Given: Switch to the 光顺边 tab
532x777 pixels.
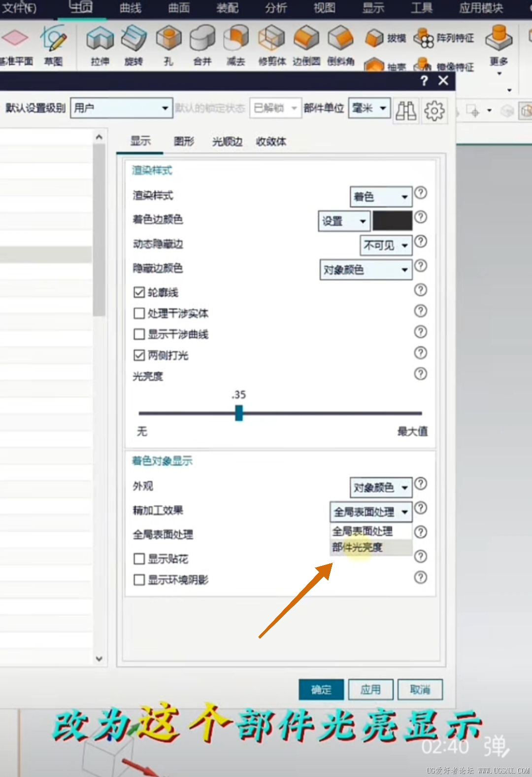Looking at the screenshot, I should tap(227, 141).
